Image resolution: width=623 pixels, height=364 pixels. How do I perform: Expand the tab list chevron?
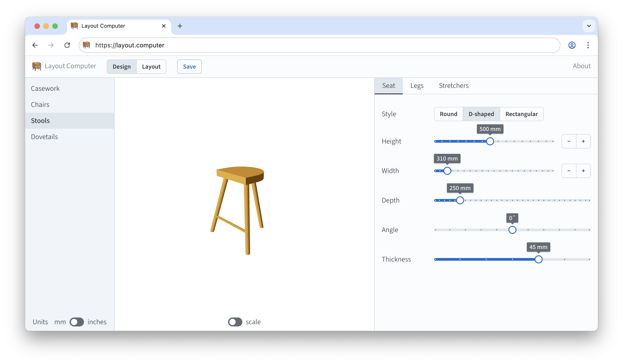tap(589, 26)
